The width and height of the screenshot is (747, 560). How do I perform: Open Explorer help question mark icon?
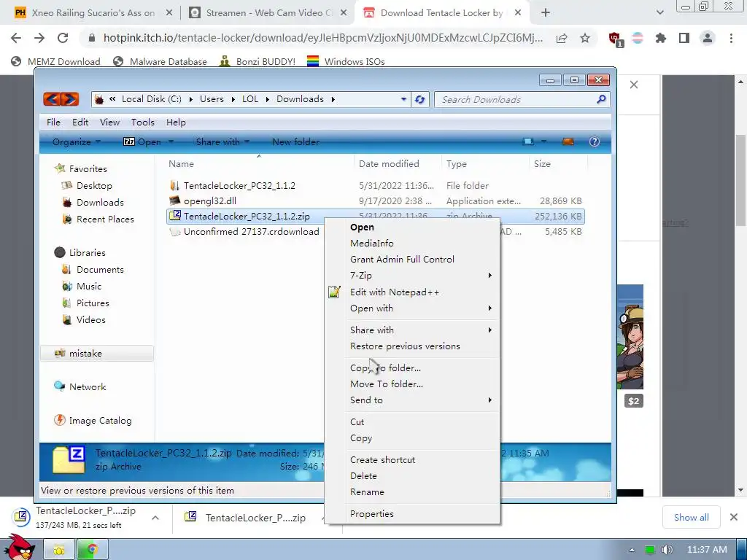click(594, 141)
